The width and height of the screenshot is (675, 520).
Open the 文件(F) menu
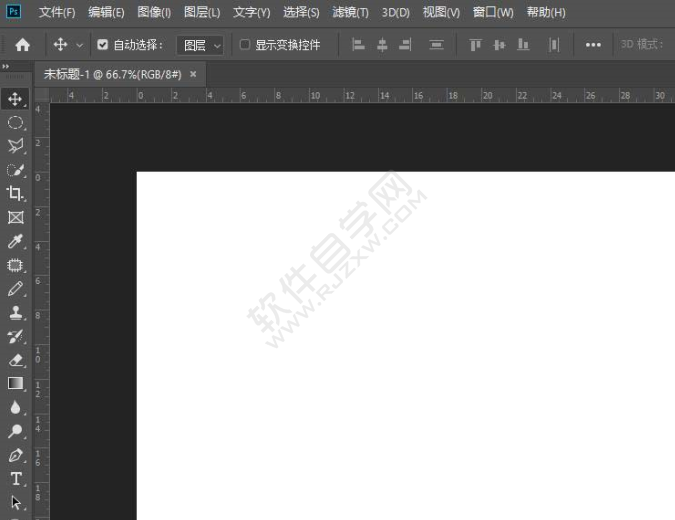point(57,13)
